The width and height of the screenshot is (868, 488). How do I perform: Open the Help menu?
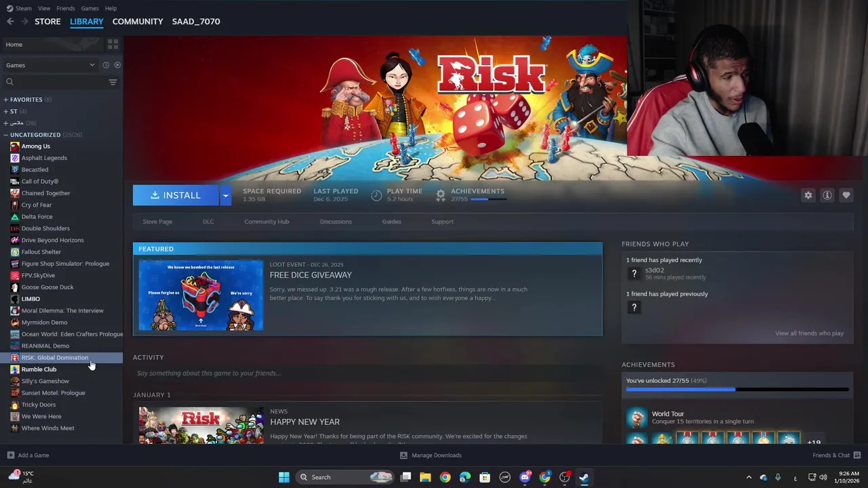pos(111,8)
